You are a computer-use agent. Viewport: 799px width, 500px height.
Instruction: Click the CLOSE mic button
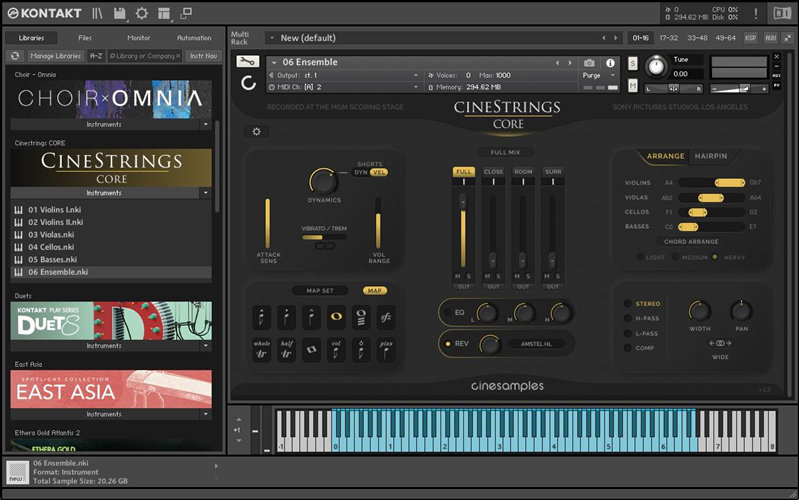coord(493,171)
